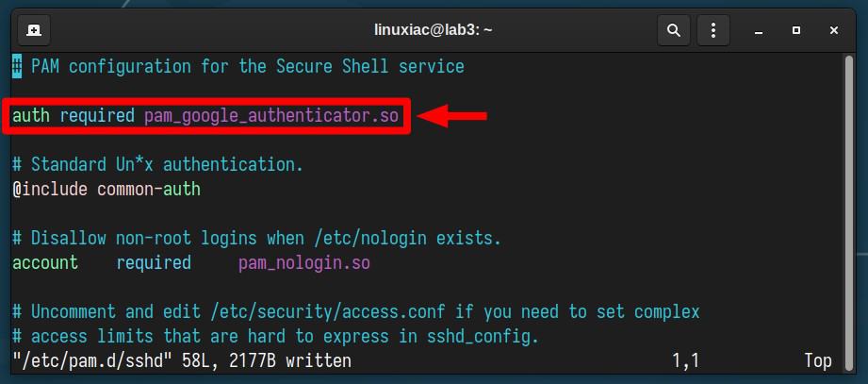
Task: Click the pam_nologin.so module name
Action: click(303, 262)
